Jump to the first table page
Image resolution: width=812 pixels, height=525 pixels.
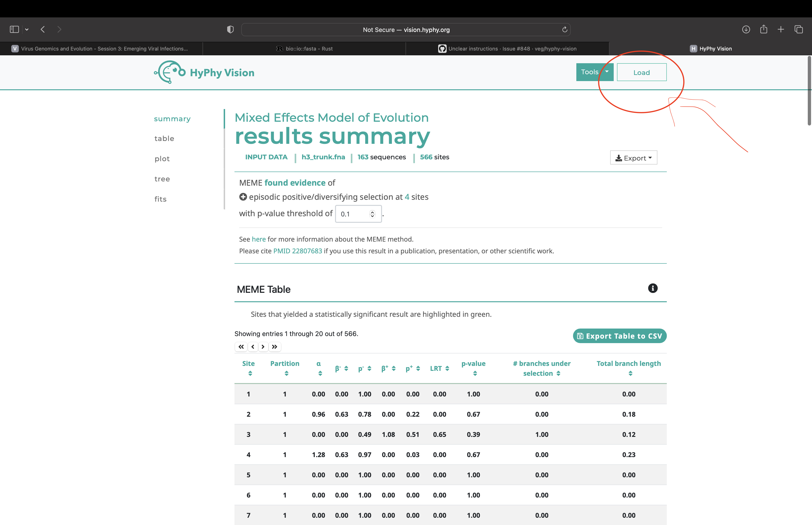[241, 347]
